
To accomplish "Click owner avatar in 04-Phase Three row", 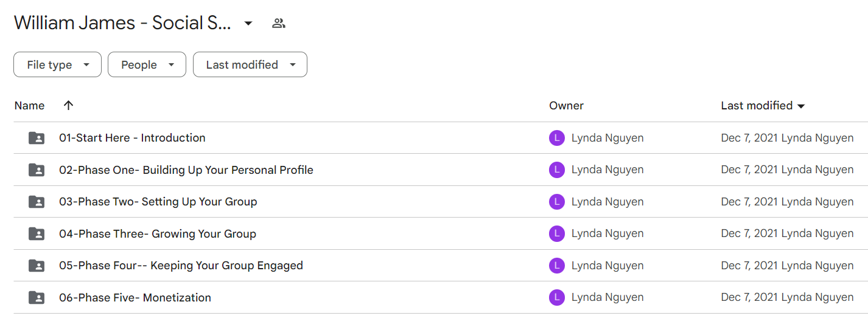I will pos(556,234).
